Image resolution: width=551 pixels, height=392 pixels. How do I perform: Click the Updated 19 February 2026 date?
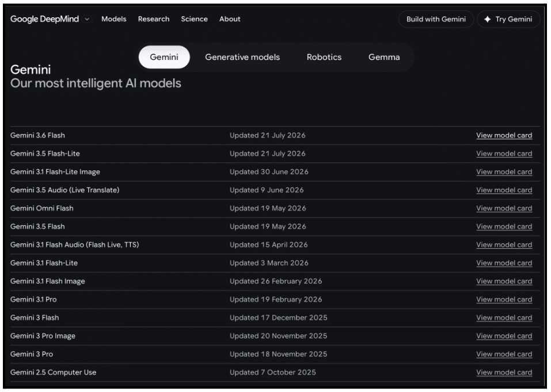(x=276, y=300)
